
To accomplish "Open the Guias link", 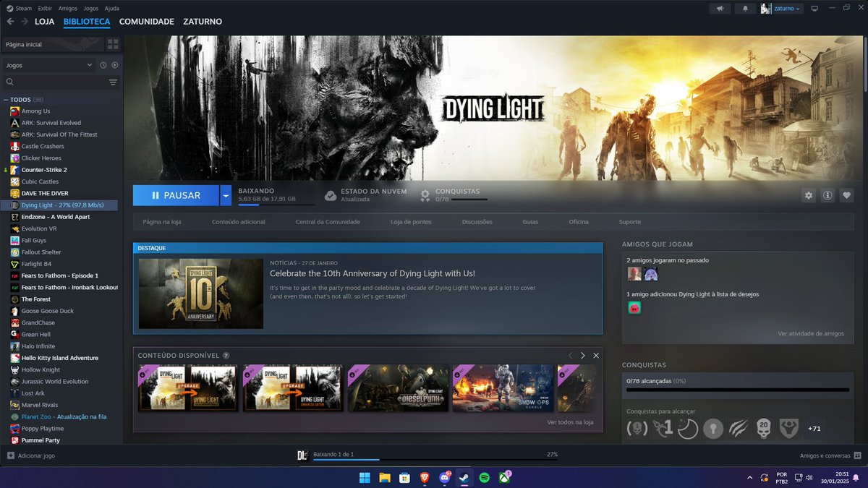I will click(530, 222).
